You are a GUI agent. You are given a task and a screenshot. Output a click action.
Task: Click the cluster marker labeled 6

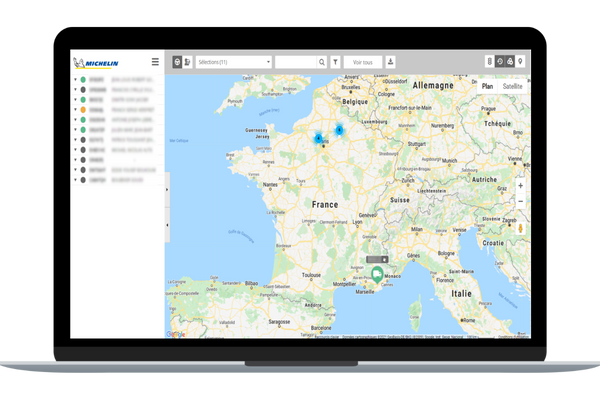pyautogui.click(x=339, y=130)
